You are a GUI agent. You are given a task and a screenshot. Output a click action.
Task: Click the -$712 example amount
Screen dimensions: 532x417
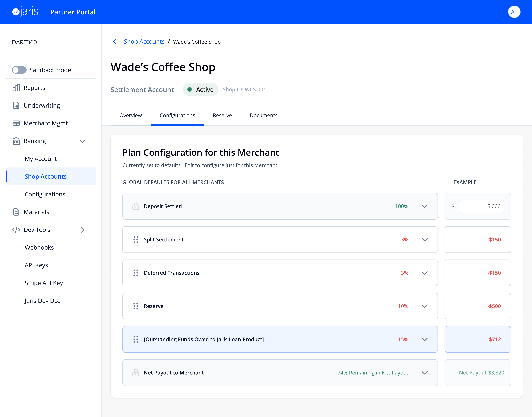(x=494, y=339)
